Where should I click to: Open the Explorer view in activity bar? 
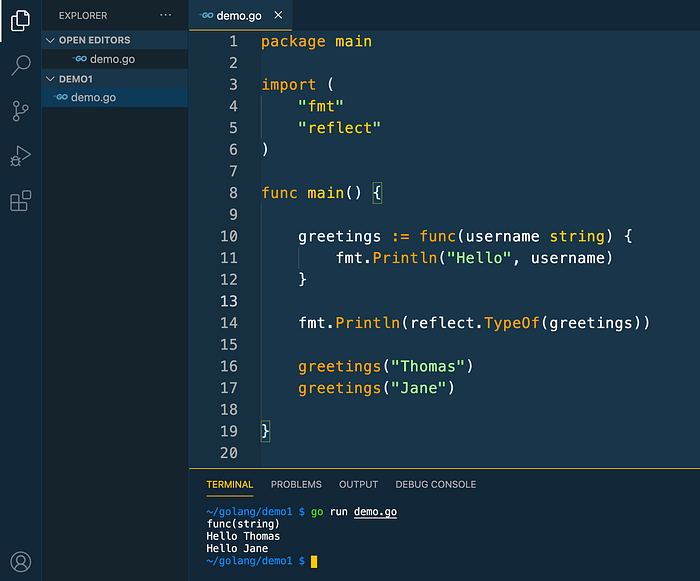(21, 21)
